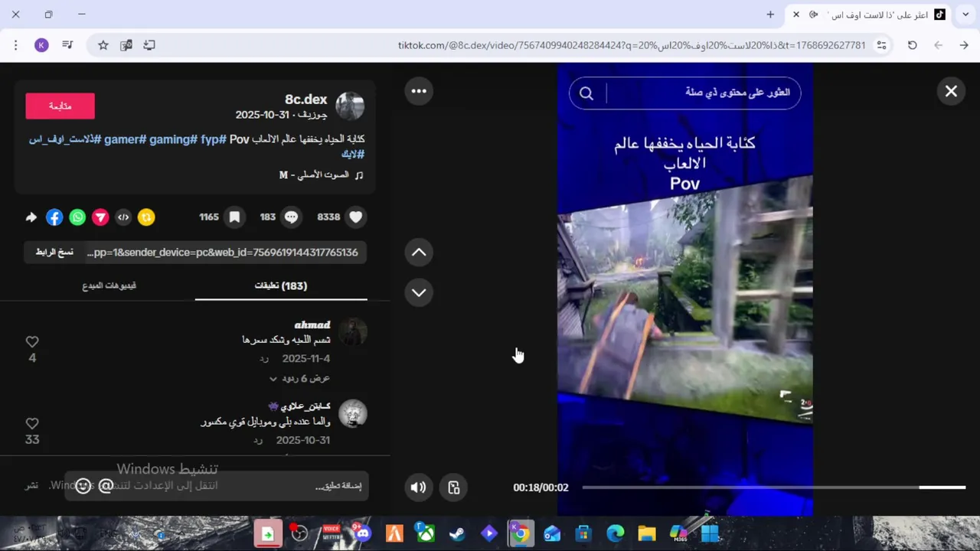Open Chrome media controls icon
This screenshot has width=980, height=551.
pyautogui.click(x=67, y=45)
